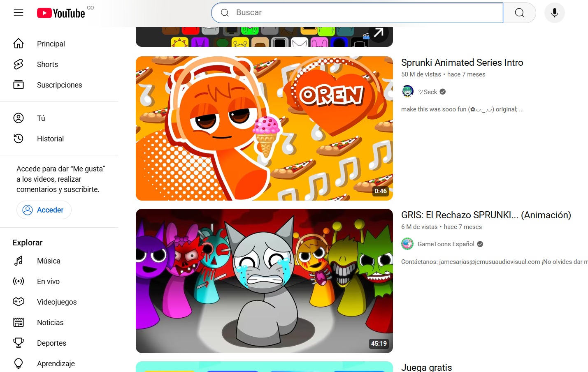Open Aprendizaje explore item label
588x372 pixels.
[x=56, y=364]
